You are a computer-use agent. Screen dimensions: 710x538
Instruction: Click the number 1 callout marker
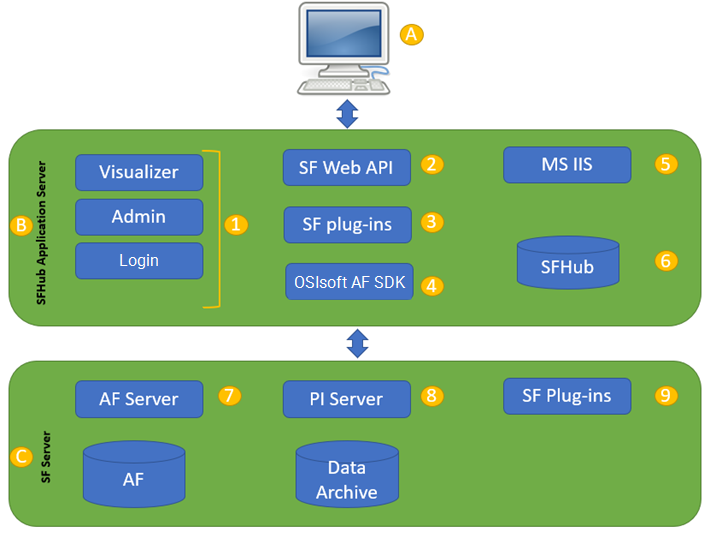pyautogui.click(x=236, y=224)
